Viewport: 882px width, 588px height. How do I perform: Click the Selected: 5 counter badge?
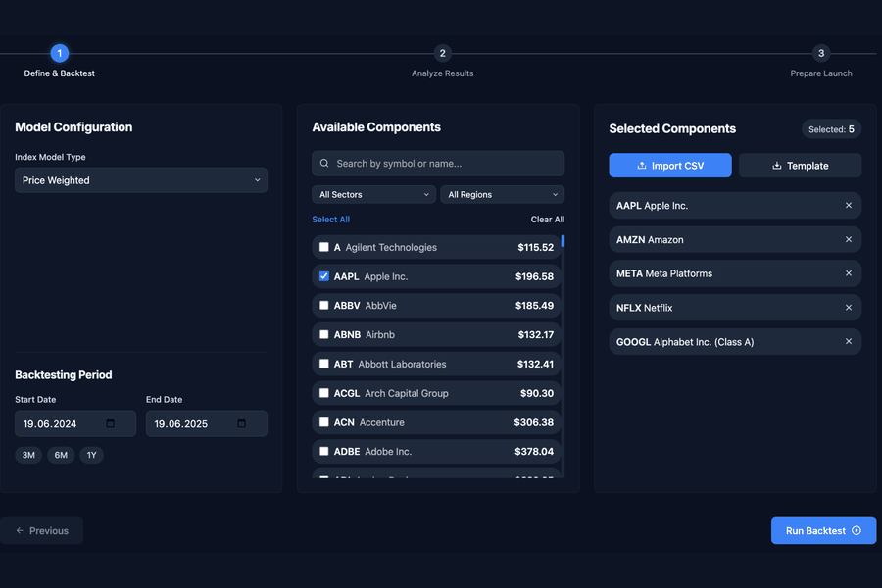click(831, 129)
